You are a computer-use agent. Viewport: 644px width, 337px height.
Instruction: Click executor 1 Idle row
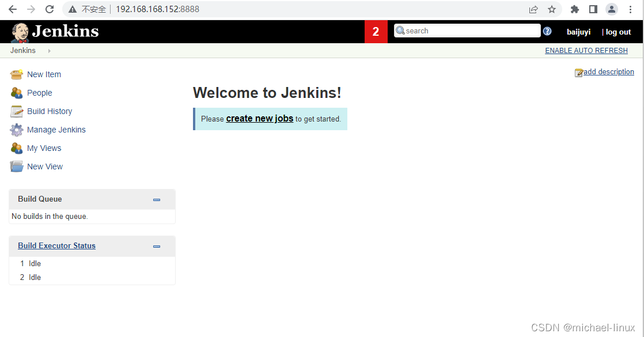(x=92, y=263)
